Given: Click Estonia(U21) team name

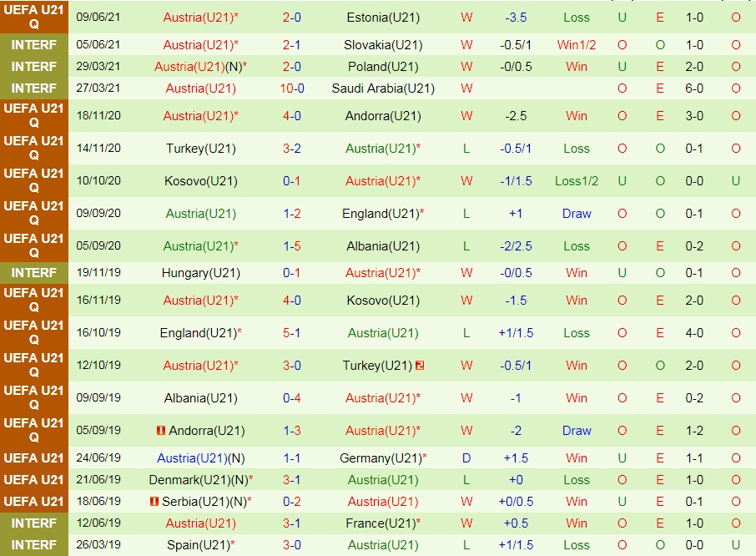Looking at the screenshot, I should point(383,18).
